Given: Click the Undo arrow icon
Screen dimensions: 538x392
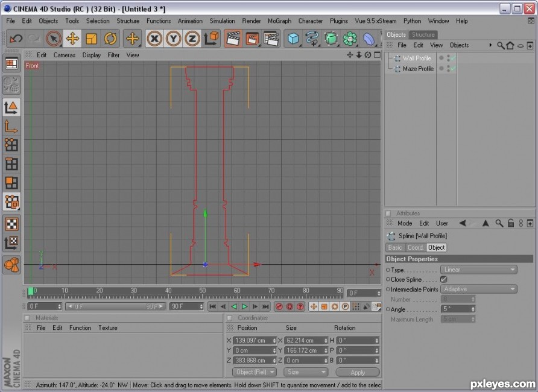Looking at the screenshot, I should [x=16, y=39].
